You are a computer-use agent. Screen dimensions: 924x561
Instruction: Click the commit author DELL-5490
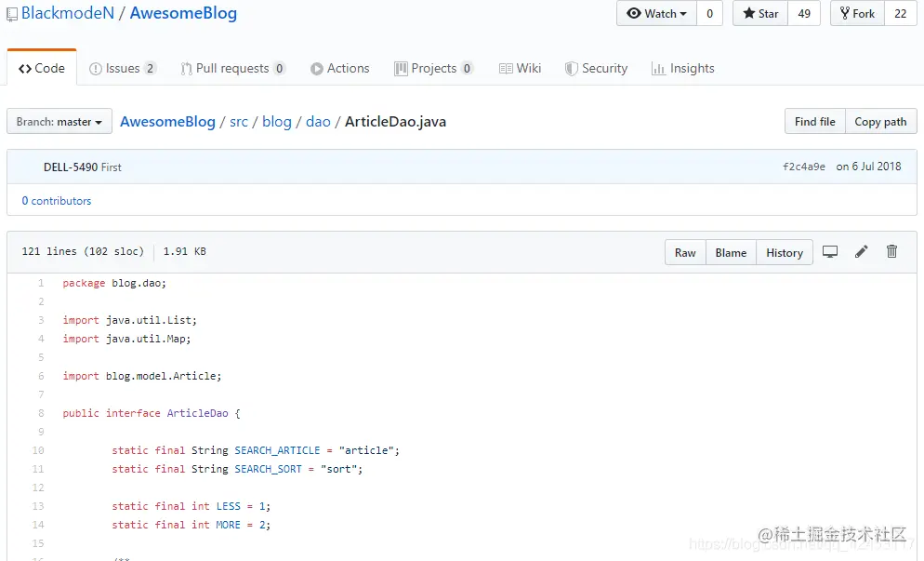(x=70, y=167)
